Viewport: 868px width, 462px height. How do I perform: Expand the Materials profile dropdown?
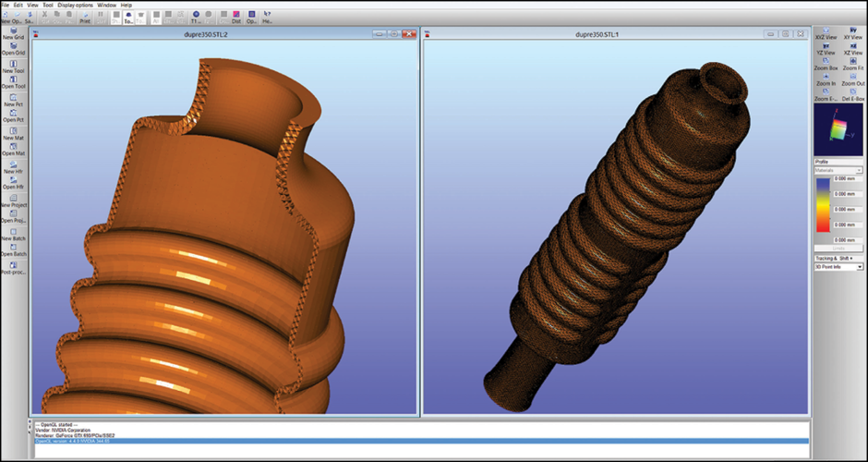(x=838, y=171)
